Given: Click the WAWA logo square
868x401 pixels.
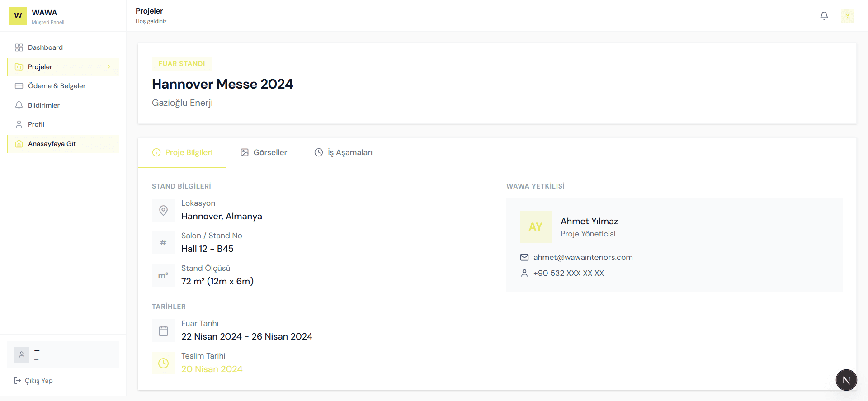Looking at the screenshot, I should [18, 16].
